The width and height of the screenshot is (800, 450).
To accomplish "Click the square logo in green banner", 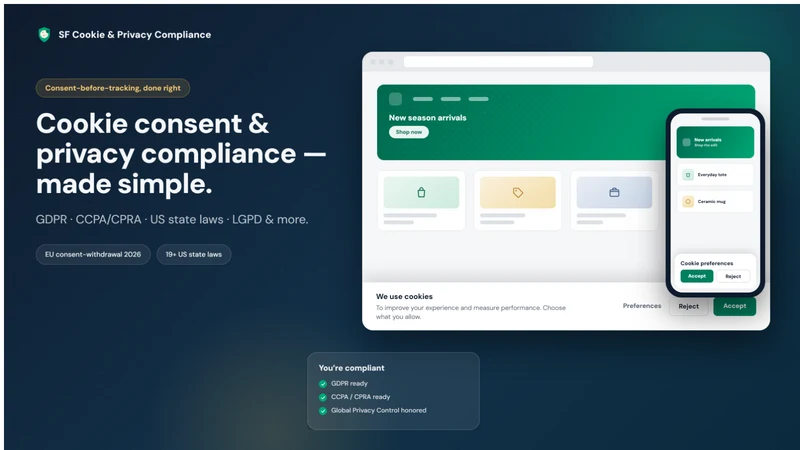I will [x=395, y=99].
